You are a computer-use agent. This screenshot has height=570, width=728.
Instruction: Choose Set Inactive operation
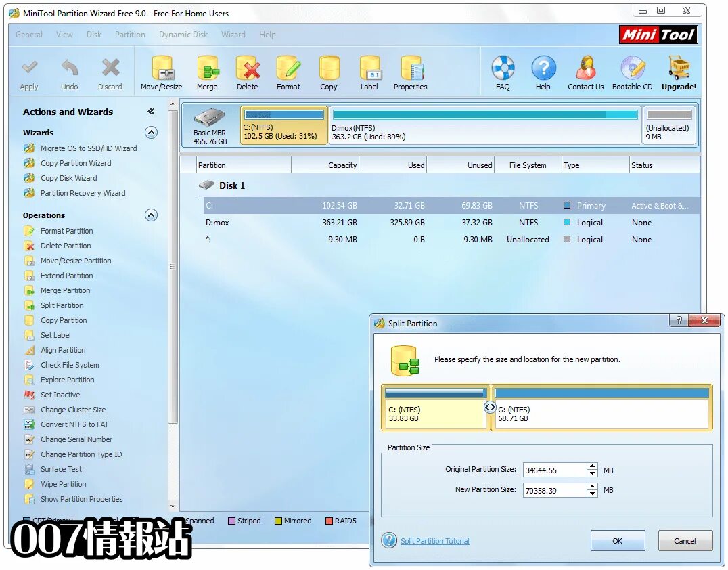(x=60, y=395)
